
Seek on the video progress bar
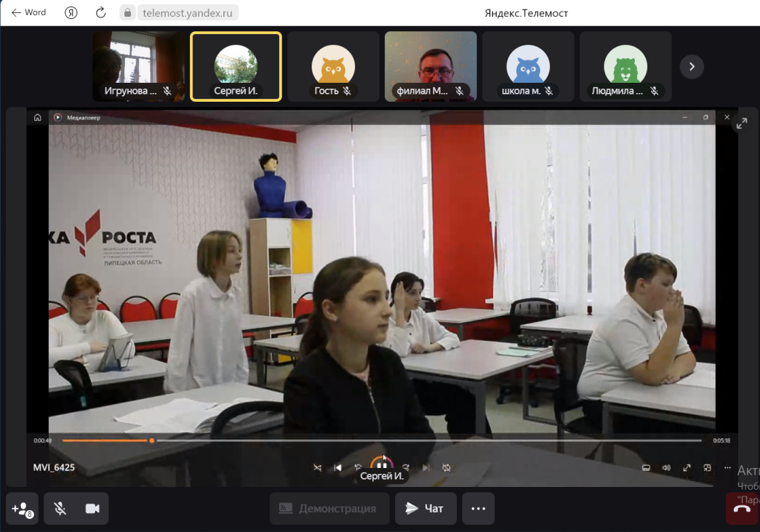coord(382,440)
